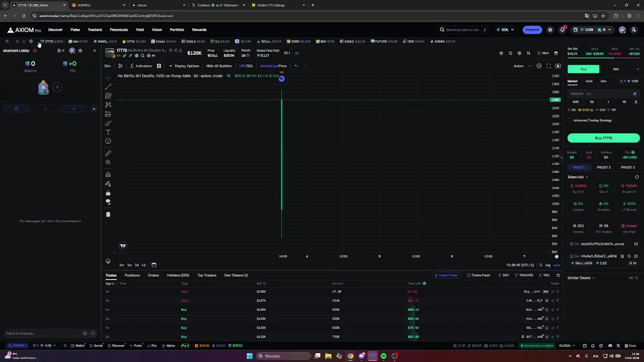Open TradingView logo link
Screen dimensions: 644x362
tap(123, 245)
